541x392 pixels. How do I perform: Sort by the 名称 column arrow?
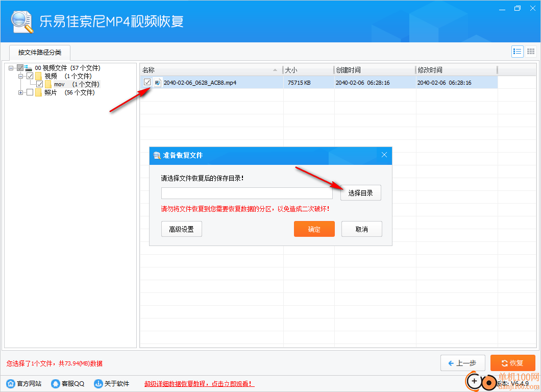[x=275, y=70]
